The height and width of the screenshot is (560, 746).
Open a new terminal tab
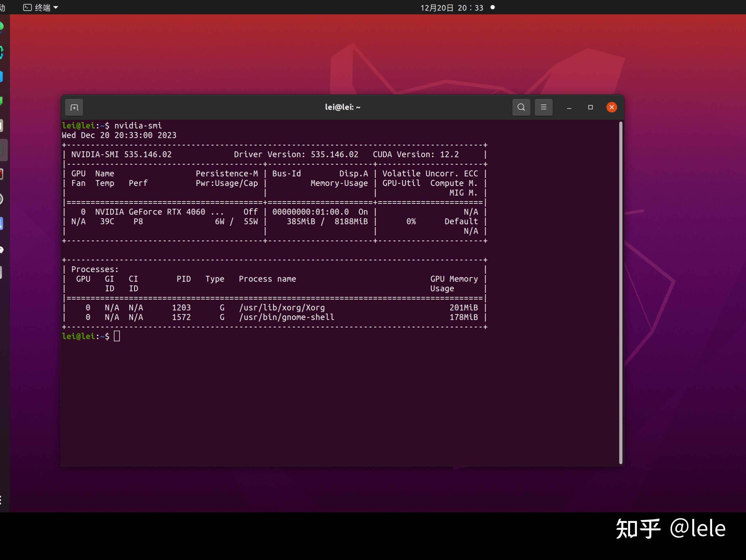74,108
